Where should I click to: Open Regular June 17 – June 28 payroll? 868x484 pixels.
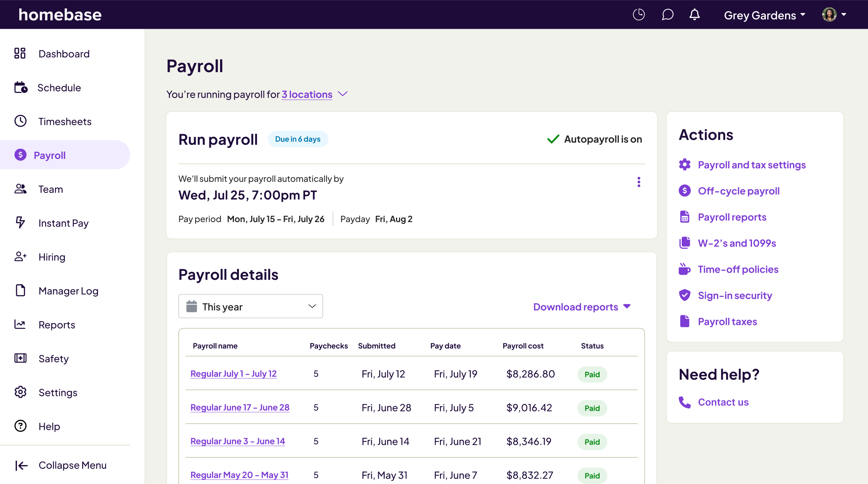[x=240, y=408]
